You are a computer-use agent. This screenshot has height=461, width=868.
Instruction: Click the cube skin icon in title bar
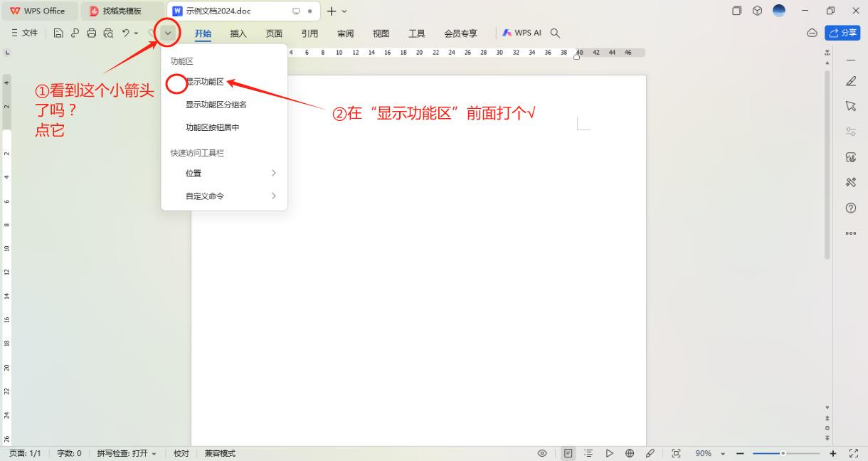click(x=758, y=11)
